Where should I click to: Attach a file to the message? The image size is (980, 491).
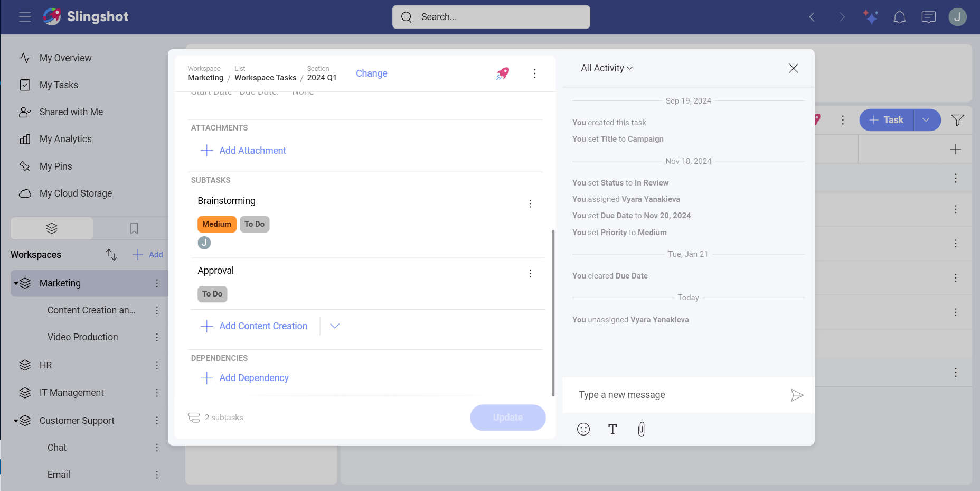click(x=641, y=429)
